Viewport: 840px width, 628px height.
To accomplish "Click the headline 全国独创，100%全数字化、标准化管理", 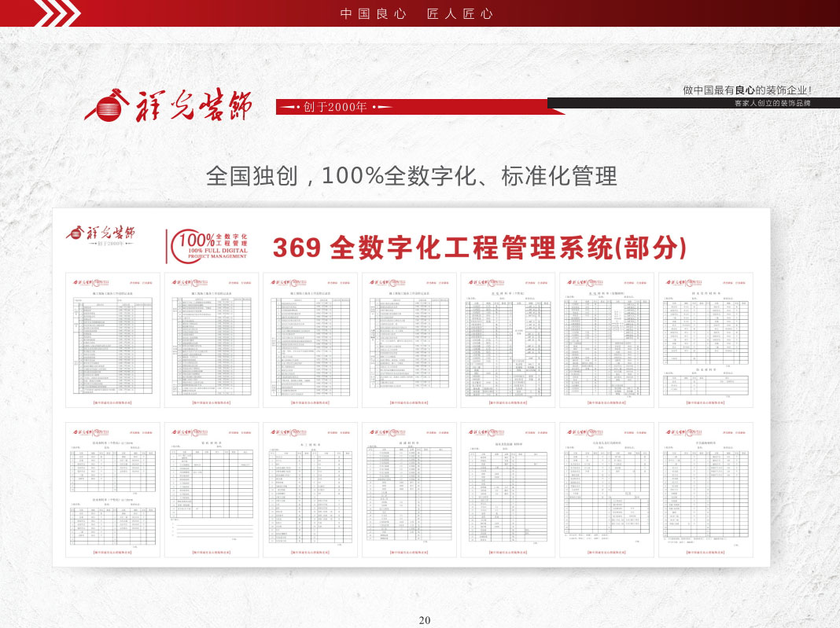I will (x=411, y=175).
